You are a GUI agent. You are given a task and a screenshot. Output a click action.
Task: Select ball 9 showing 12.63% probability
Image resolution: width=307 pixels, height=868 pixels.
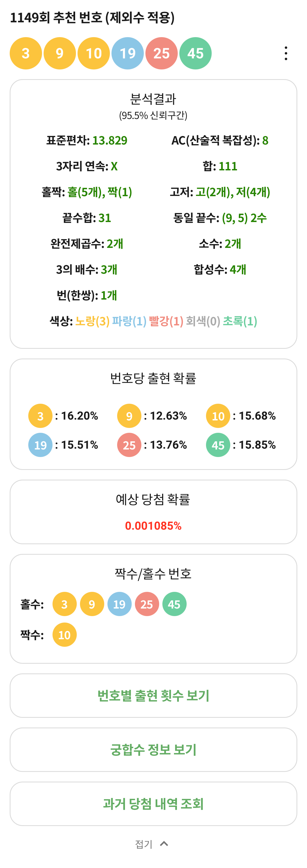129,416
